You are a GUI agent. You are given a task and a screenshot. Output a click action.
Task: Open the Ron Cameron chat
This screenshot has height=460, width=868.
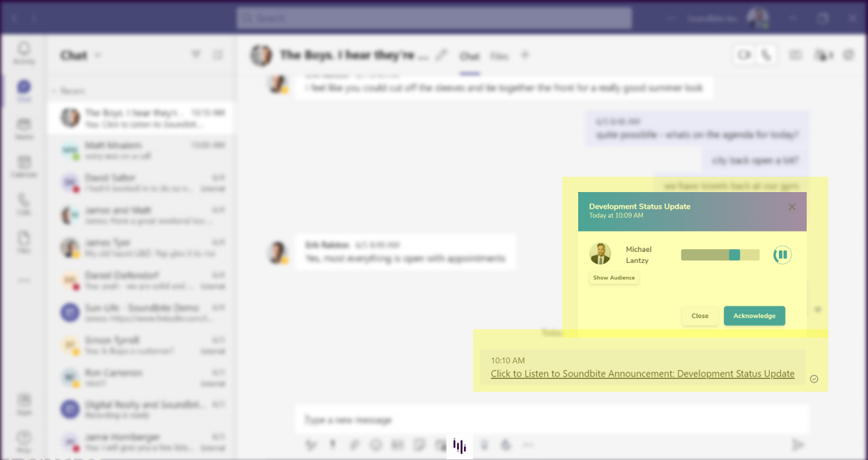(141, 378)
